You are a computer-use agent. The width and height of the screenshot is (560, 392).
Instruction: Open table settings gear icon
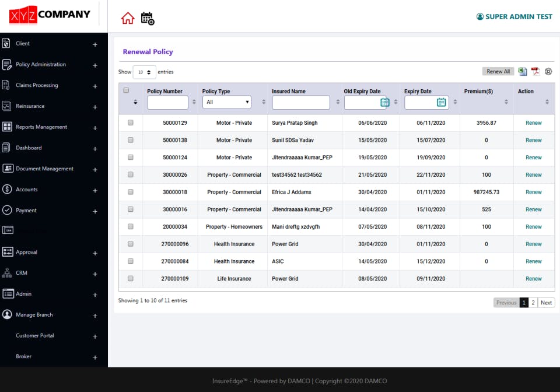pos(548,71)
